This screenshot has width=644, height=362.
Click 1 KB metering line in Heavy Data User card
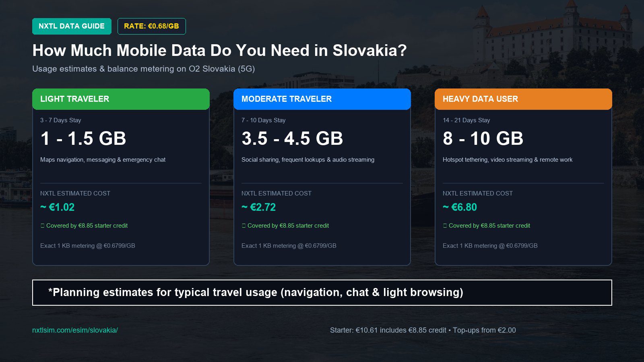(x=490, y=246)
